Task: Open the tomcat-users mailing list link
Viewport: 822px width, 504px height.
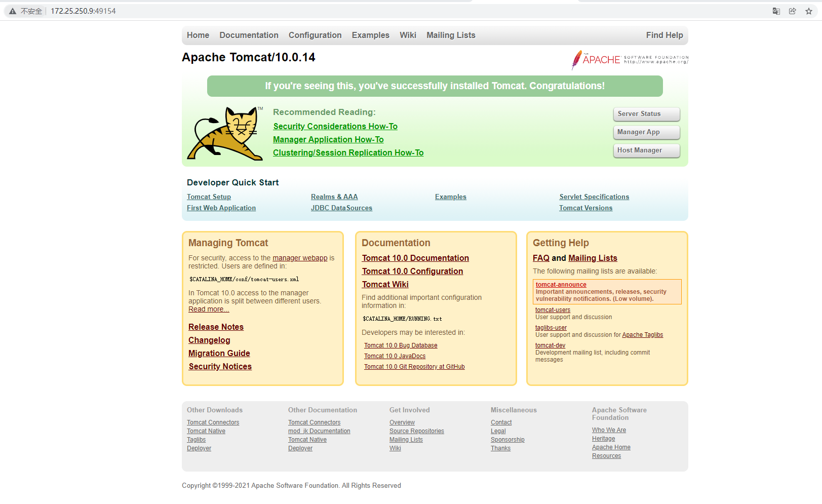Action: click(x=553, y=310)
